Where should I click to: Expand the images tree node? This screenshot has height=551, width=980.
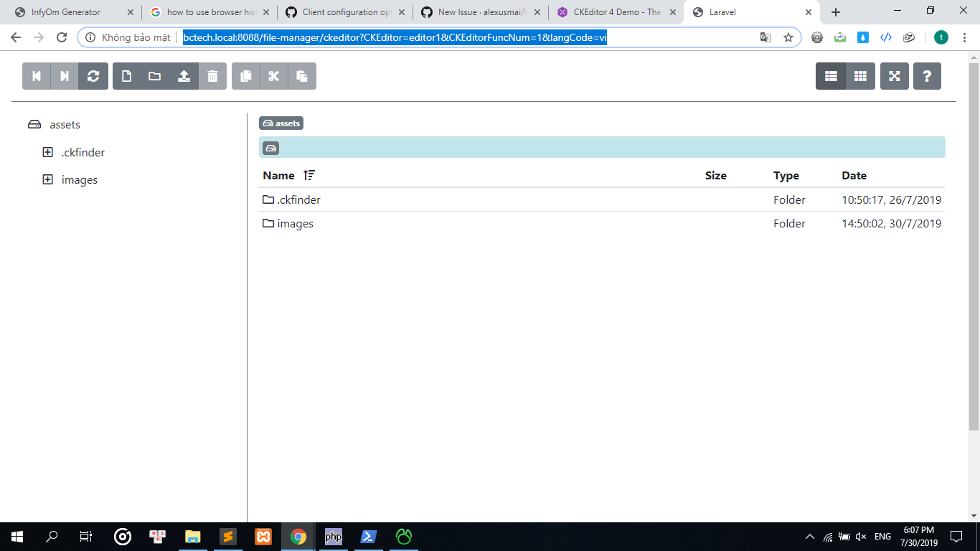coord(47,179)
